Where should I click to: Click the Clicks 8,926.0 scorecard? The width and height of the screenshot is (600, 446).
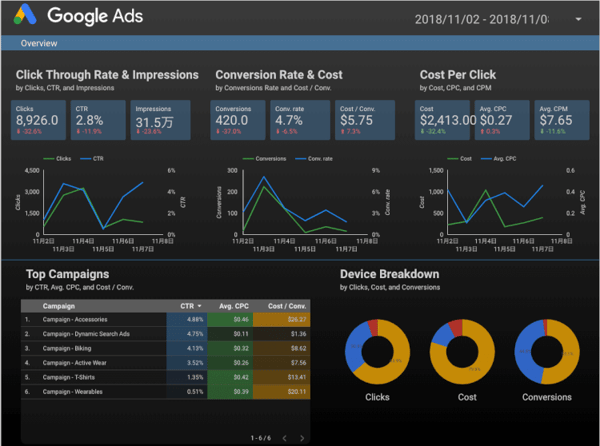(38, 120)
